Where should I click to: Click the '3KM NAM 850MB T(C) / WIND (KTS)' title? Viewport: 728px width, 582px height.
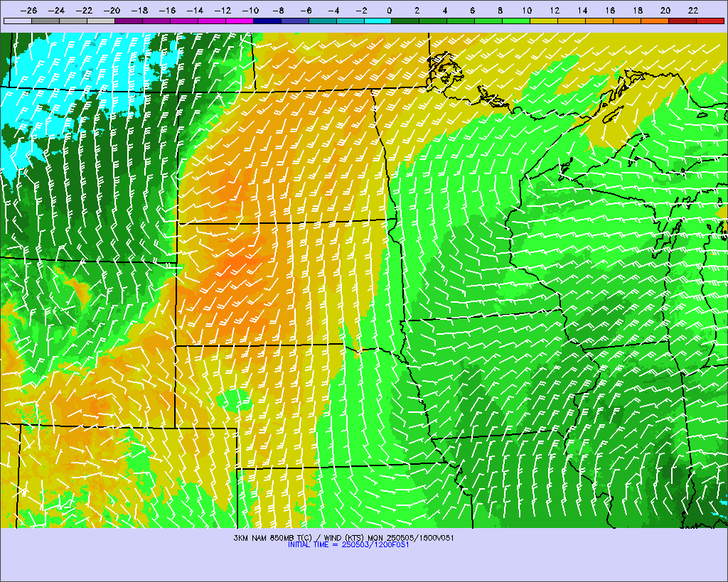(299, 538)
